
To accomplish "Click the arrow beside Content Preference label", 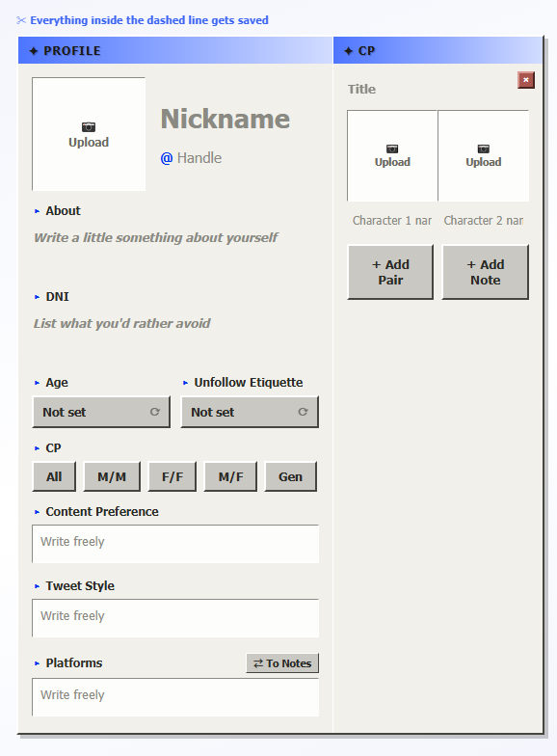I will coord(37,512).
